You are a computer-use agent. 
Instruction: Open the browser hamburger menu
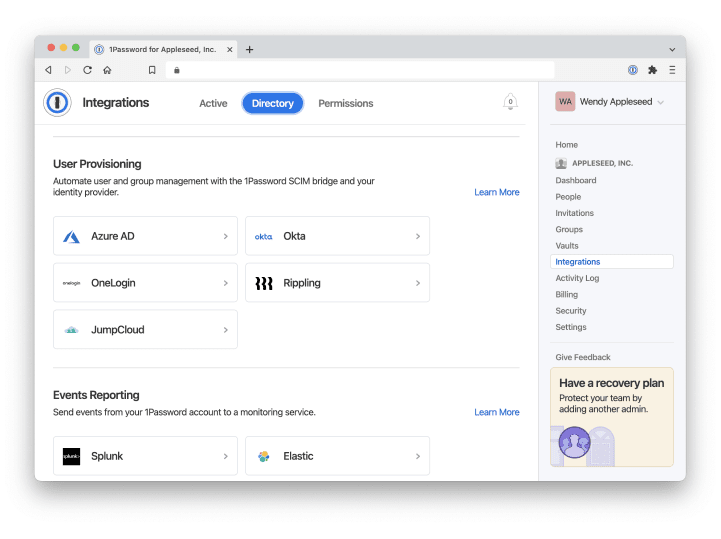pyautogui.click(x=672, y=70)
